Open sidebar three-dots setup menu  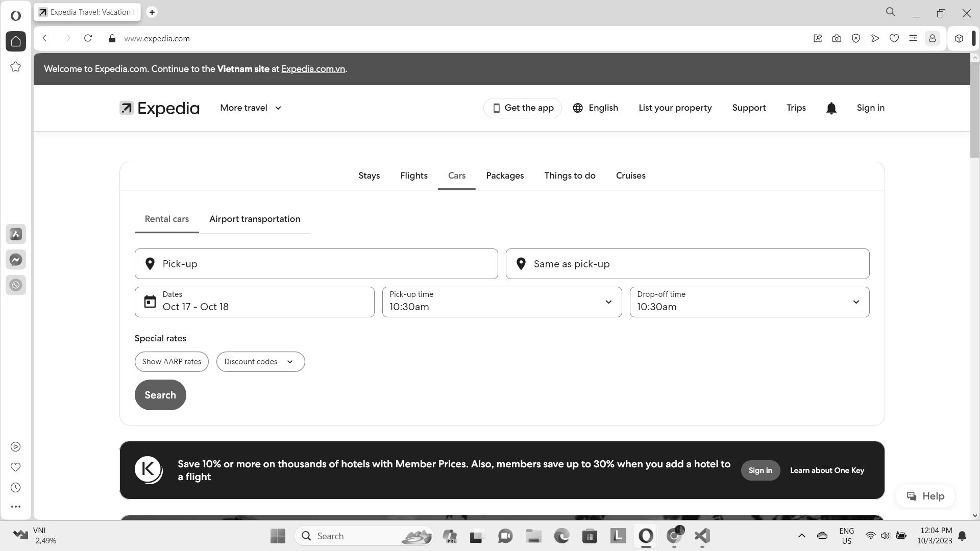click(16, 507)
